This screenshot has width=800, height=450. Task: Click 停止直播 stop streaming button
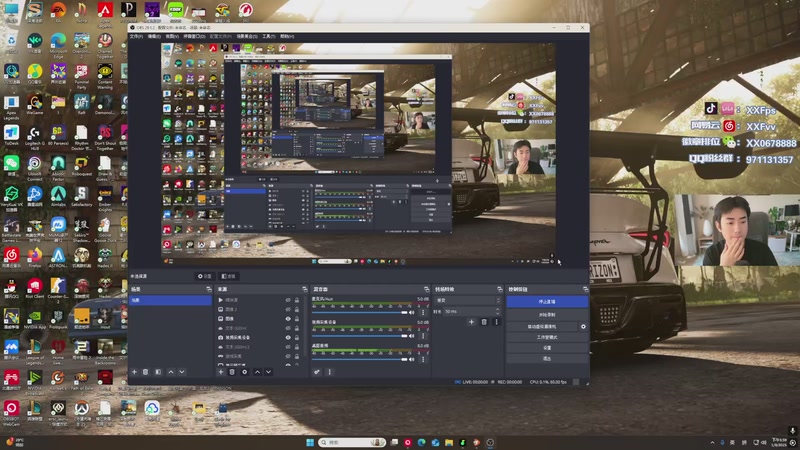coord(547,302)
